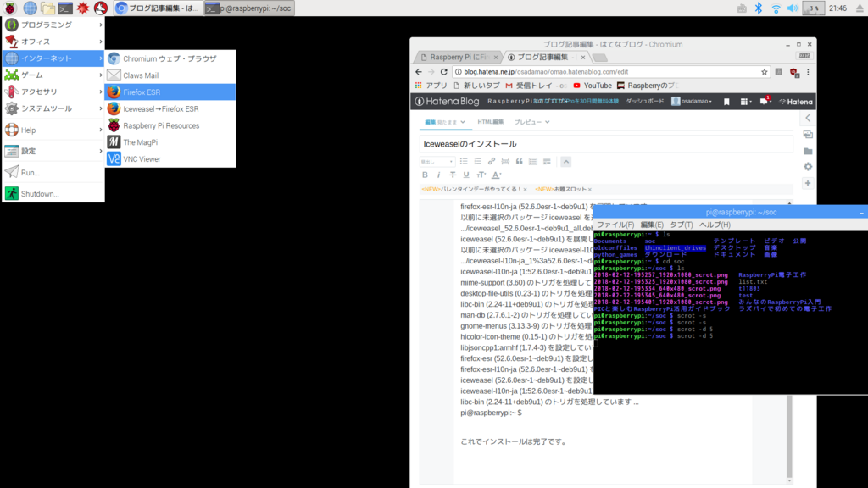Open プレビュー dropdown

pos(531,122)
